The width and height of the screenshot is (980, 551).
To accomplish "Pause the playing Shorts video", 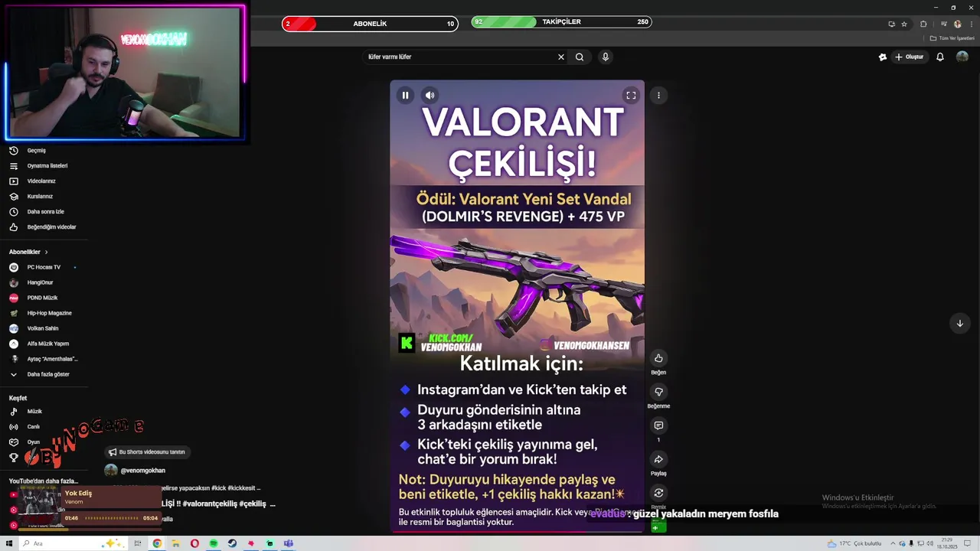I will coord(405,96).
